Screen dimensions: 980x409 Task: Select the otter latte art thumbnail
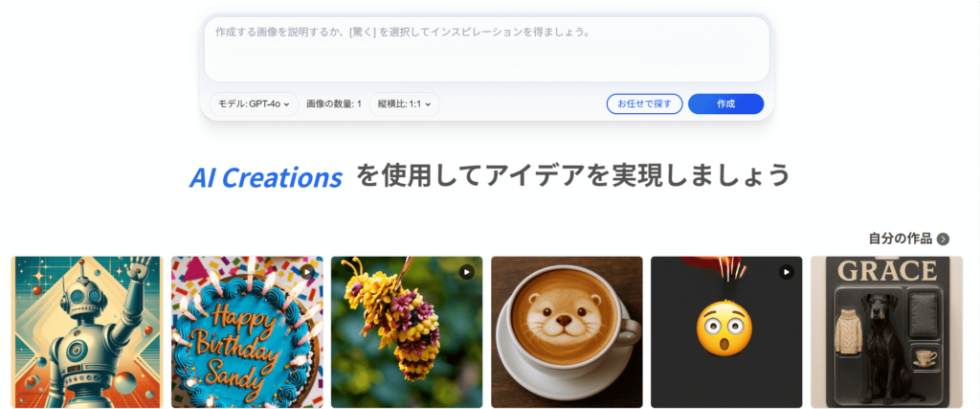click(567, 332)
